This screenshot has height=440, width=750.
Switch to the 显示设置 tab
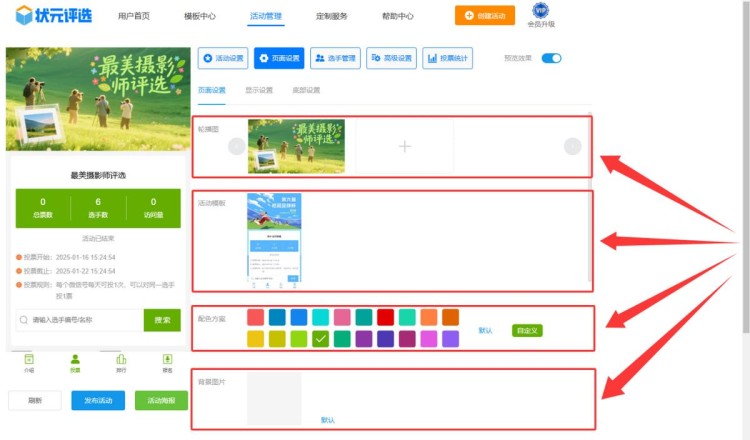[x=259, y=90]
